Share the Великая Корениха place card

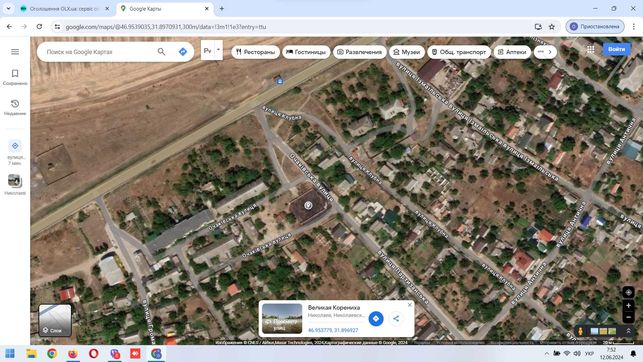pos(396,319)
